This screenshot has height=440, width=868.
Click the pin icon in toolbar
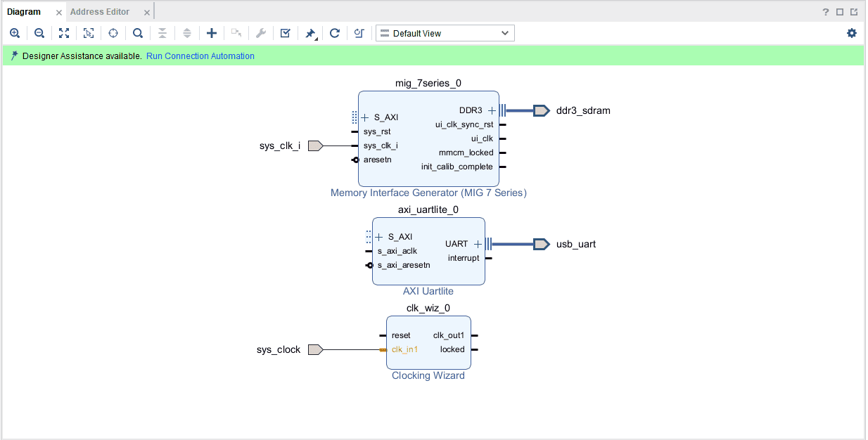[309, 33]
